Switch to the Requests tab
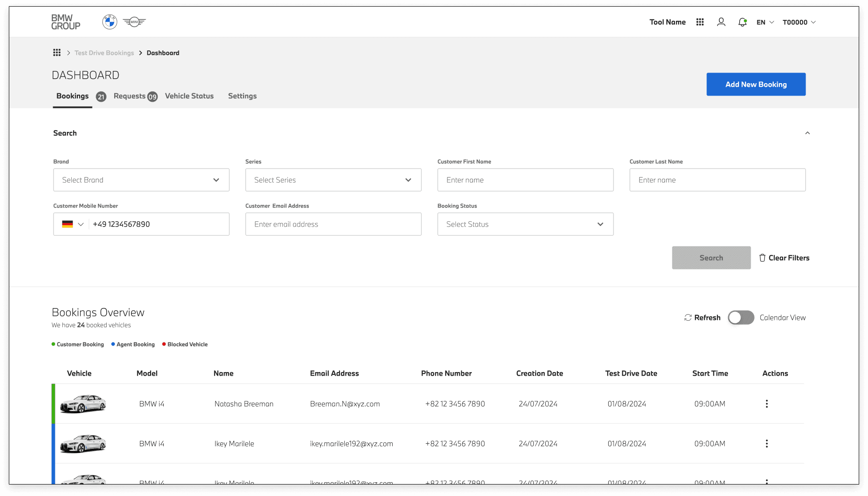 click(130, 96)
